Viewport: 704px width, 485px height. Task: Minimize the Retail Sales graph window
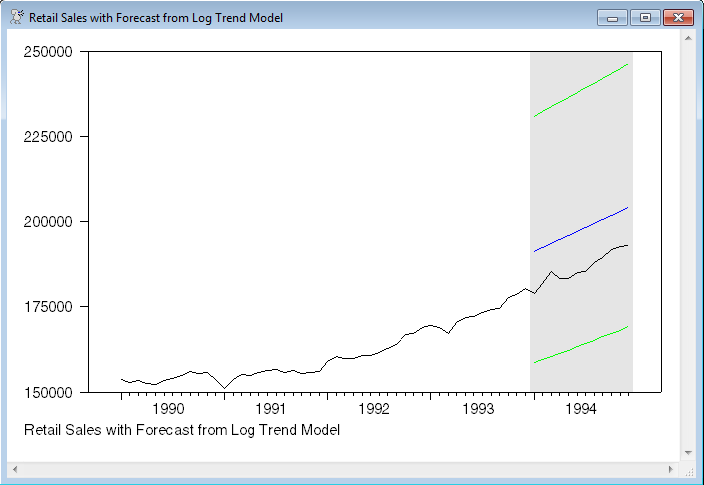coord(611,18)
